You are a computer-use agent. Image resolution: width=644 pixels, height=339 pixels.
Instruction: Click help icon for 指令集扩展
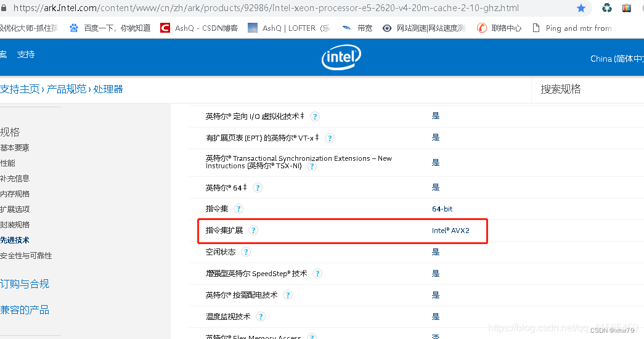[253, 230]
